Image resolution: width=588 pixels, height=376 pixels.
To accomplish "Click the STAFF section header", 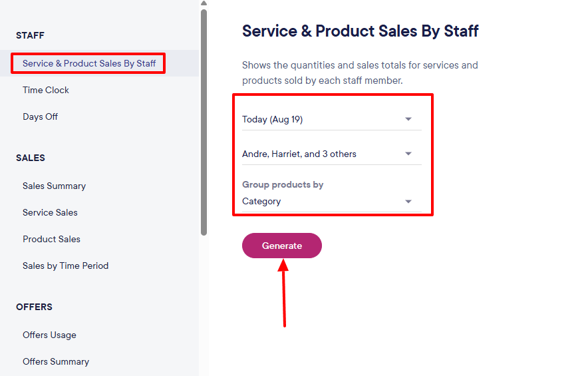I will [x=30, y=35].
